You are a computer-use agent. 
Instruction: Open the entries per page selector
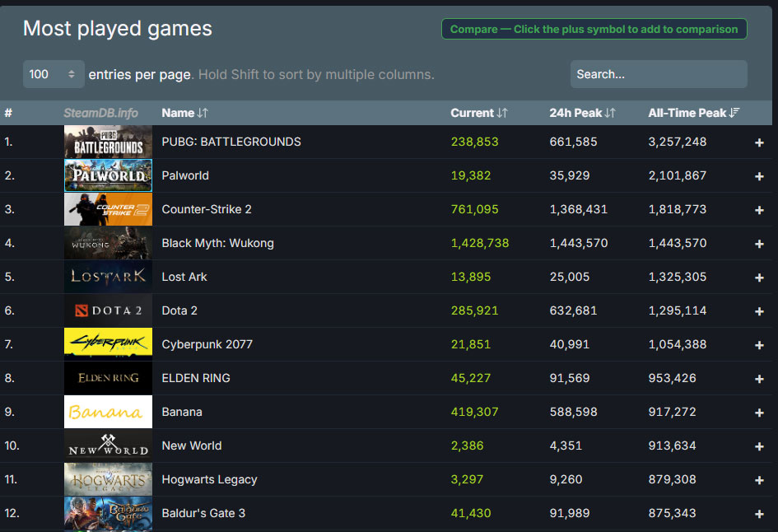click(x=54, y=74)
